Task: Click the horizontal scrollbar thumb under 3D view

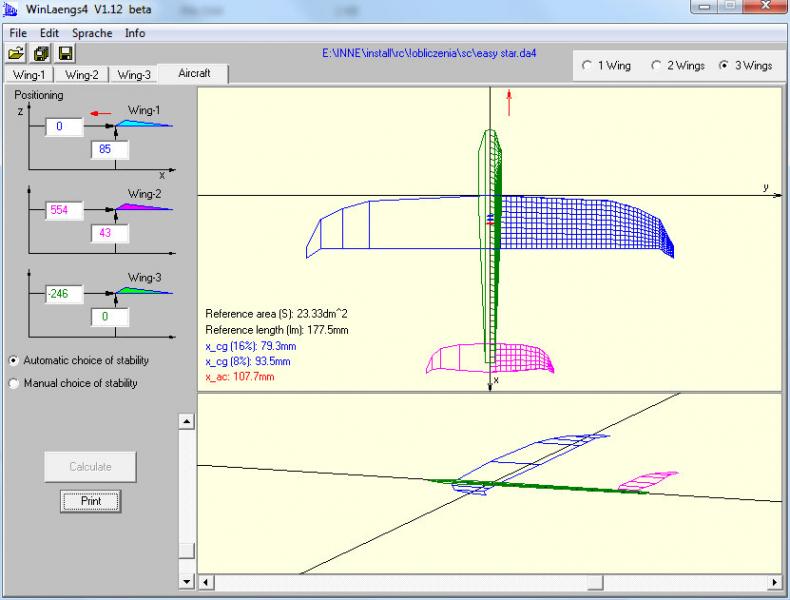Action: pos(595,581)
